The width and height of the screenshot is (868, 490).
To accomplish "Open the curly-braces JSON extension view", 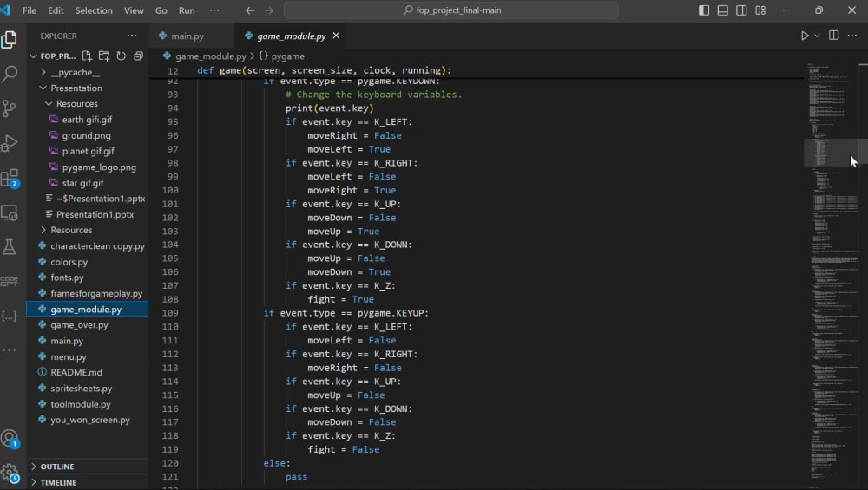I will click(10, 317).
